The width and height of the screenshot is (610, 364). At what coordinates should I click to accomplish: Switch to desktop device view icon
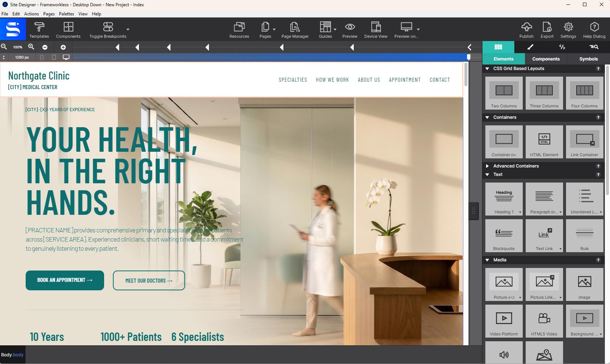(66, 57)
